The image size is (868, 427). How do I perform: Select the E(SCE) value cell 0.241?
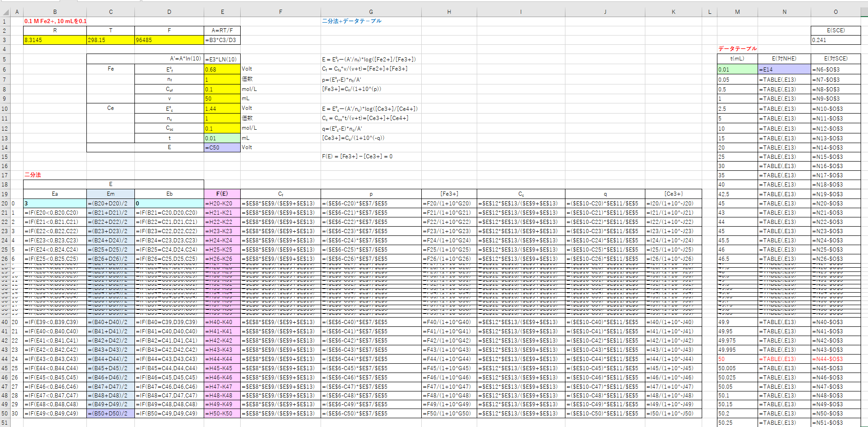point(836,40)
